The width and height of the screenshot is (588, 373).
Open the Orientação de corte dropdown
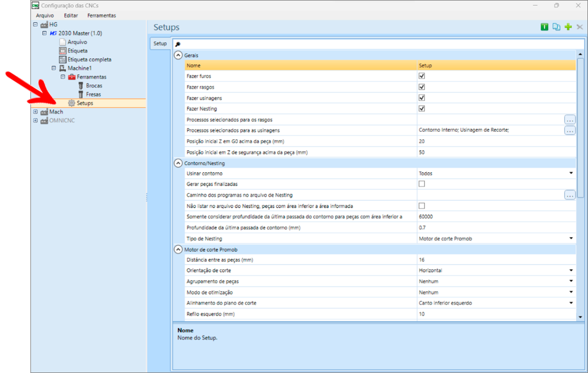571,270
